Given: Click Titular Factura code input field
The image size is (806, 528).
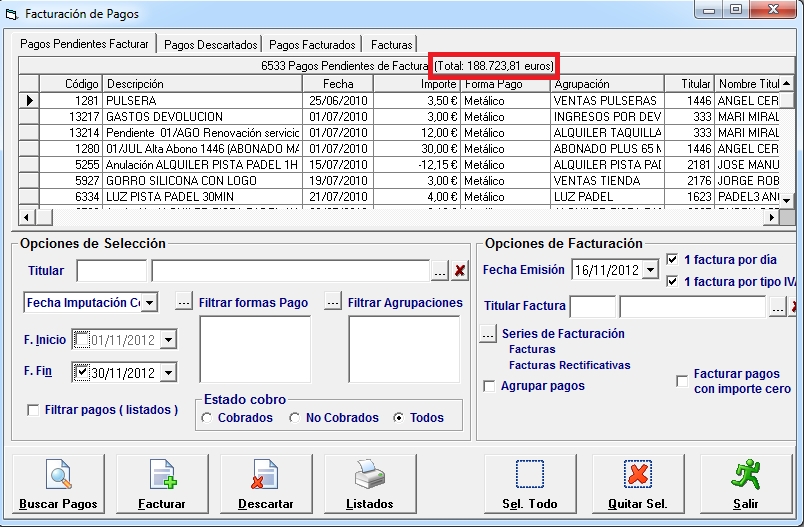Looking at the screenshot, I should click(x=593, y=306).
